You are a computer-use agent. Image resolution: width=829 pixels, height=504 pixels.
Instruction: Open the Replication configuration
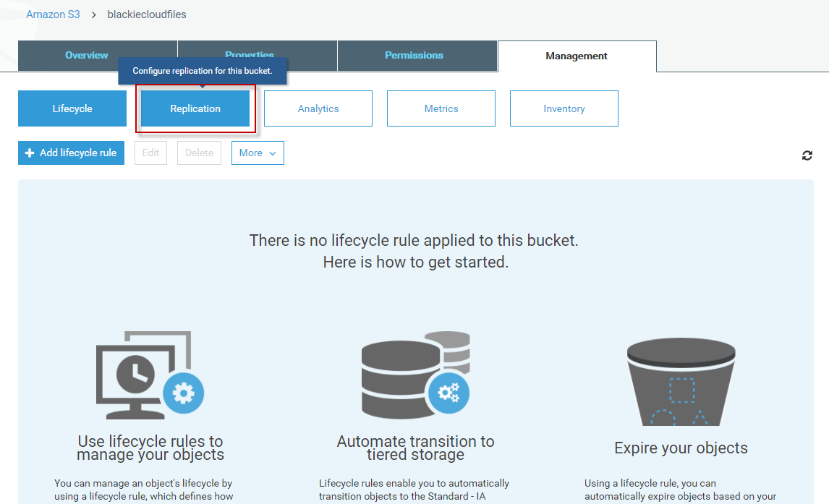pos(195,109)
